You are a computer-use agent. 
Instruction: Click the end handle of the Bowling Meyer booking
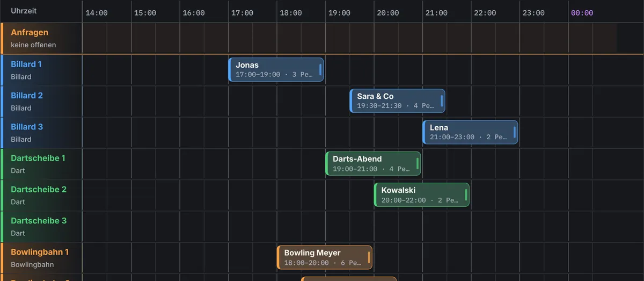[x=369, y=257]
